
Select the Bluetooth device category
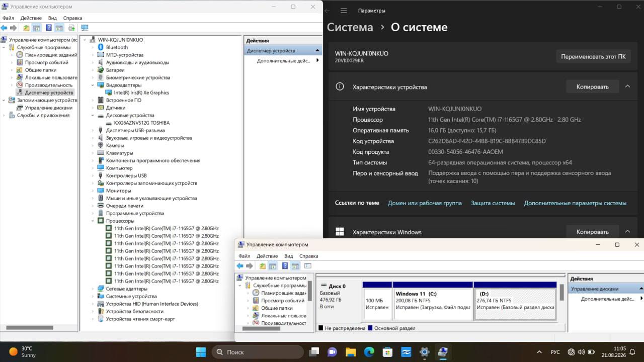[117, 47]
